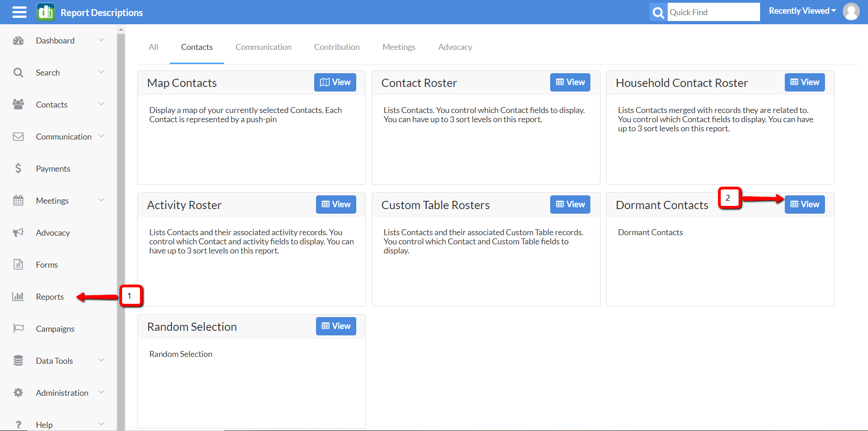Viewport: 868px width, 431px height.
Task: View the Custom Table Rosters report
Action: click(x=570, y=205)
